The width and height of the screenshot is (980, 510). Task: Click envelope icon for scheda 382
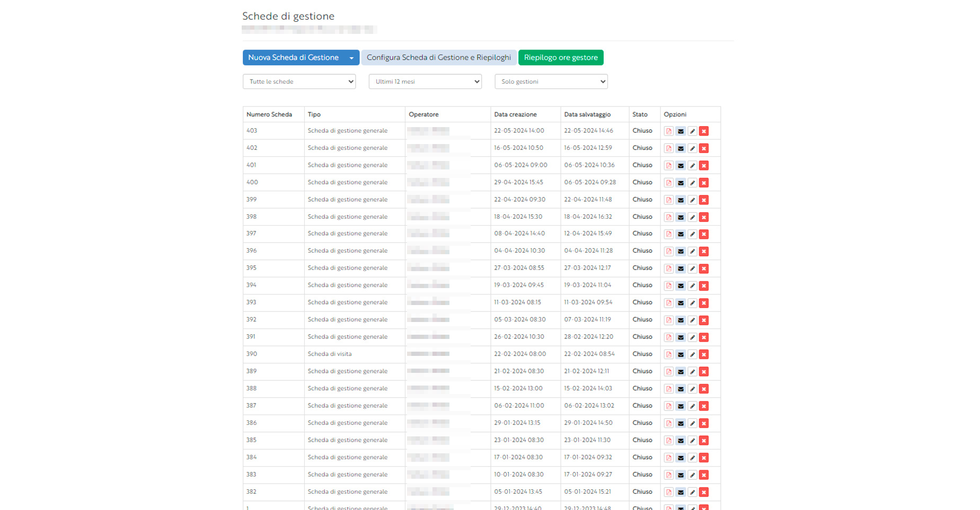[681, 493]
